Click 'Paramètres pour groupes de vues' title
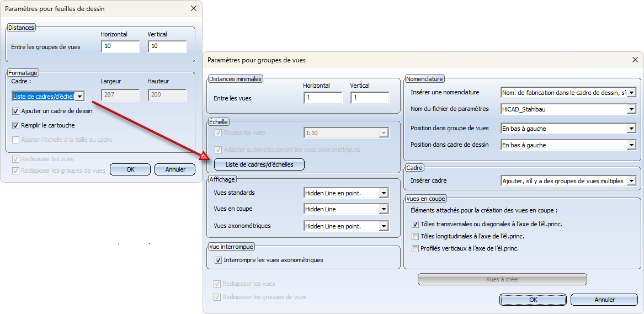 point(256,60)
